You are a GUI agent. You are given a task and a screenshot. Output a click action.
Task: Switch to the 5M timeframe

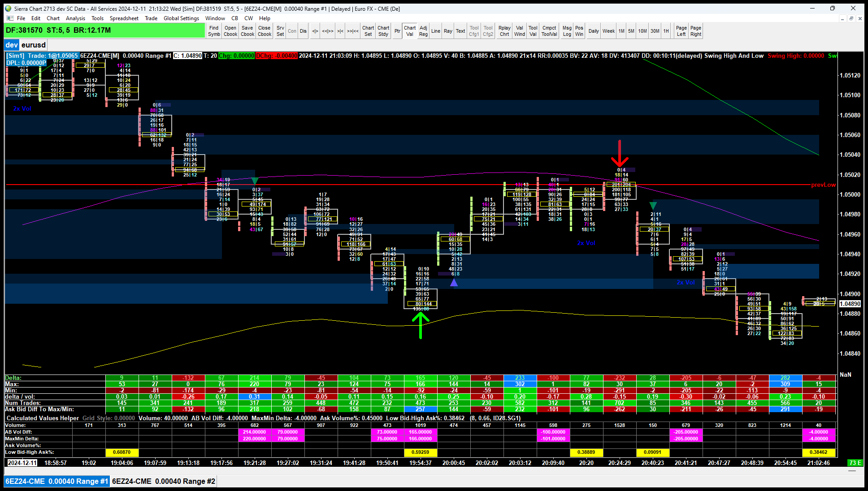tap(631, 31)
